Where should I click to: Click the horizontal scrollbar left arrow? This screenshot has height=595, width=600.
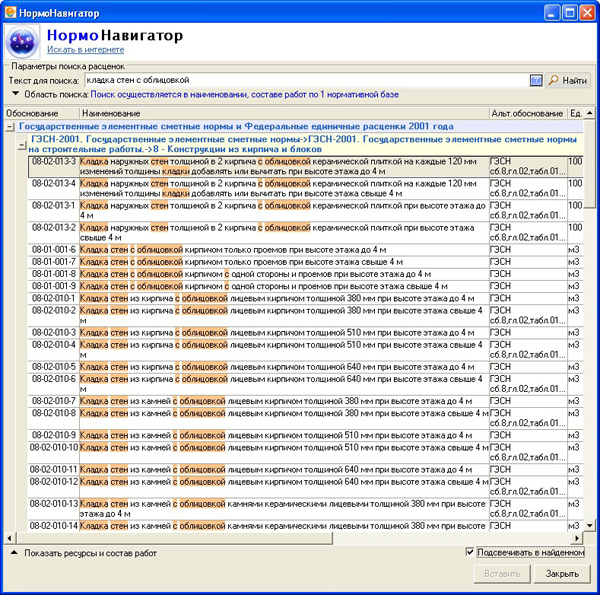pyautogui.click(x=10, y=538)
